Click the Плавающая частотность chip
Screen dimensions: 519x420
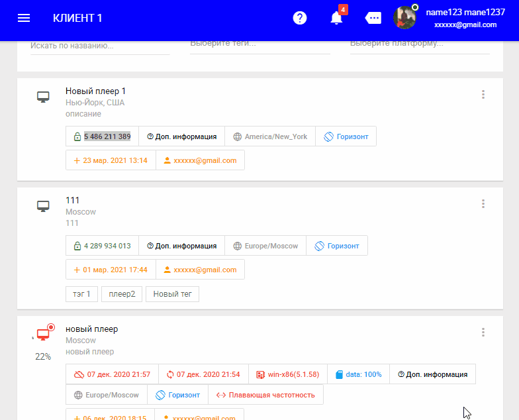[265, 395]
